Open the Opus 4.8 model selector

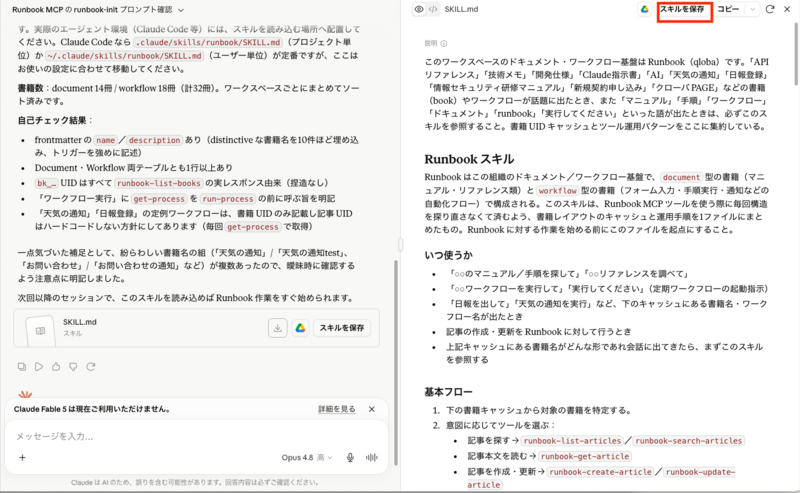point(307,458)
